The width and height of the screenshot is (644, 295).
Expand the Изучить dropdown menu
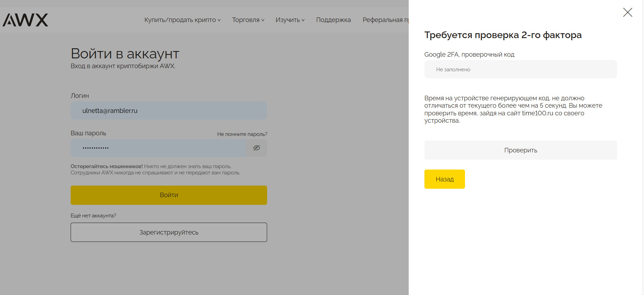point(290,20)
